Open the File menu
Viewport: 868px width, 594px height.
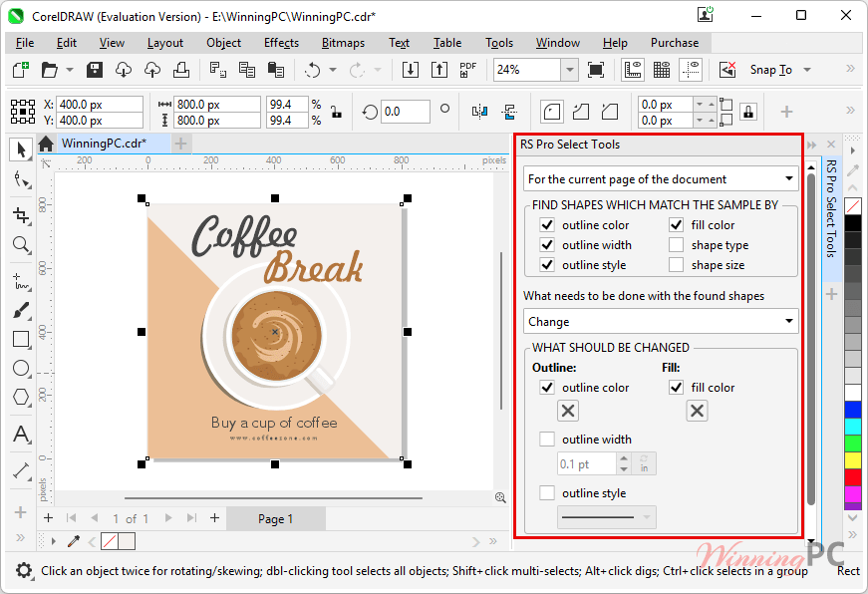tap(25, 43)
